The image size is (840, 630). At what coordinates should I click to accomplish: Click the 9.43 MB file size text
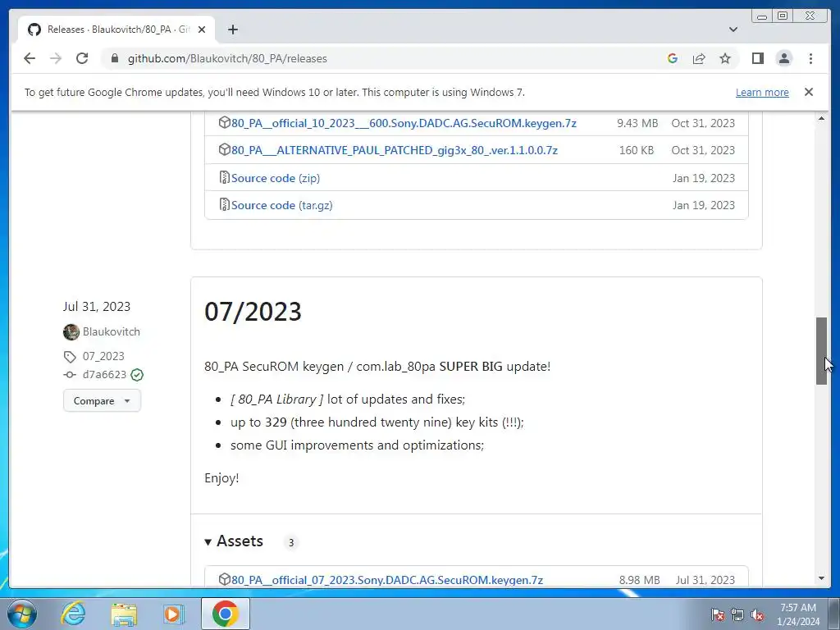[637, 123]
